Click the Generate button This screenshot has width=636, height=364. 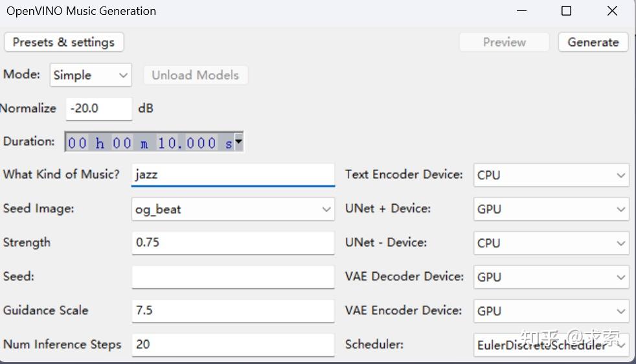click(x=593, y=42)
